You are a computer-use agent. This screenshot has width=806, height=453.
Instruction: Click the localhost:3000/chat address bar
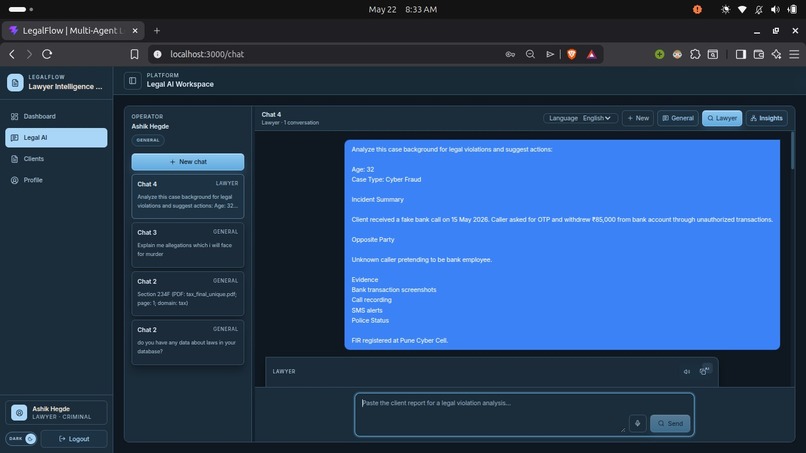[207, 54]
